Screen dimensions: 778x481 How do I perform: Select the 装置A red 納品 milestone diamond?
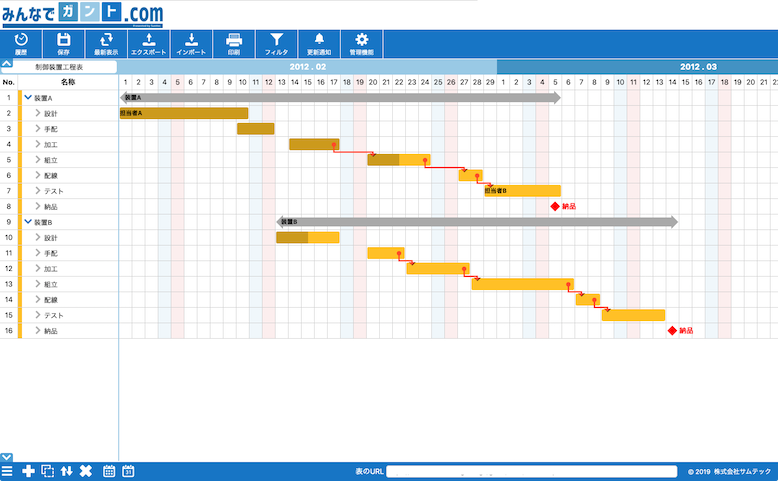(555, 206)
